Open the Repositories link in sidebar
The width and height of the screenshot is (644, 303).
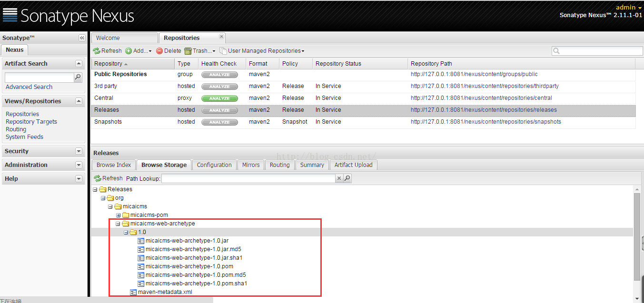coord(22,114)
